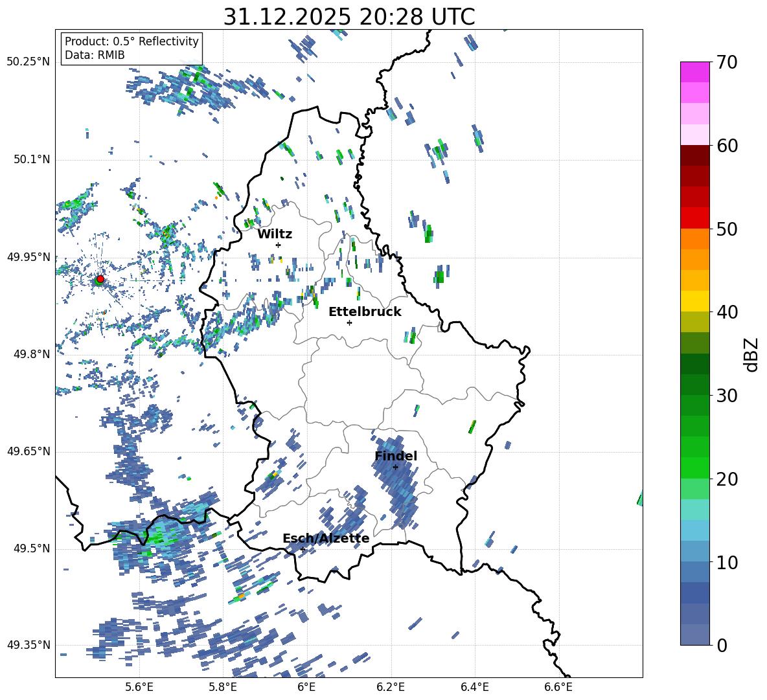Click the 49.8°N latitude label

(32, 354)
